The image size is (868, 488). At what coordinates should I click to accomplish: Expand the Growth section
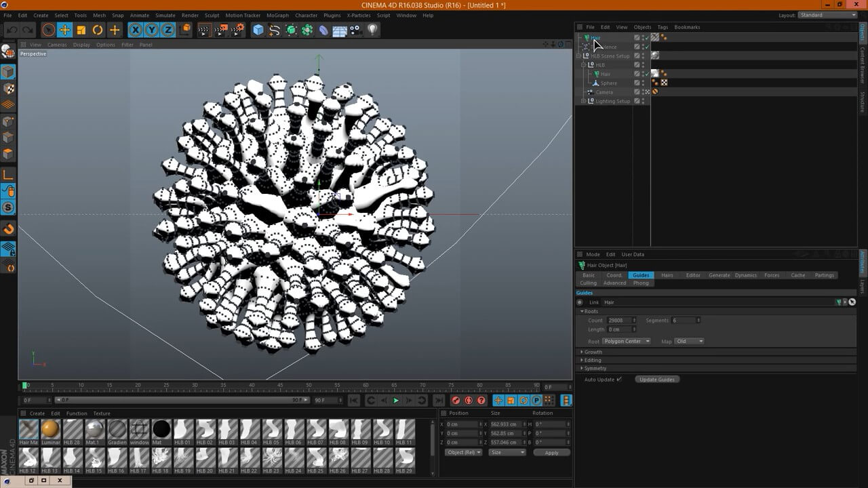582,352
